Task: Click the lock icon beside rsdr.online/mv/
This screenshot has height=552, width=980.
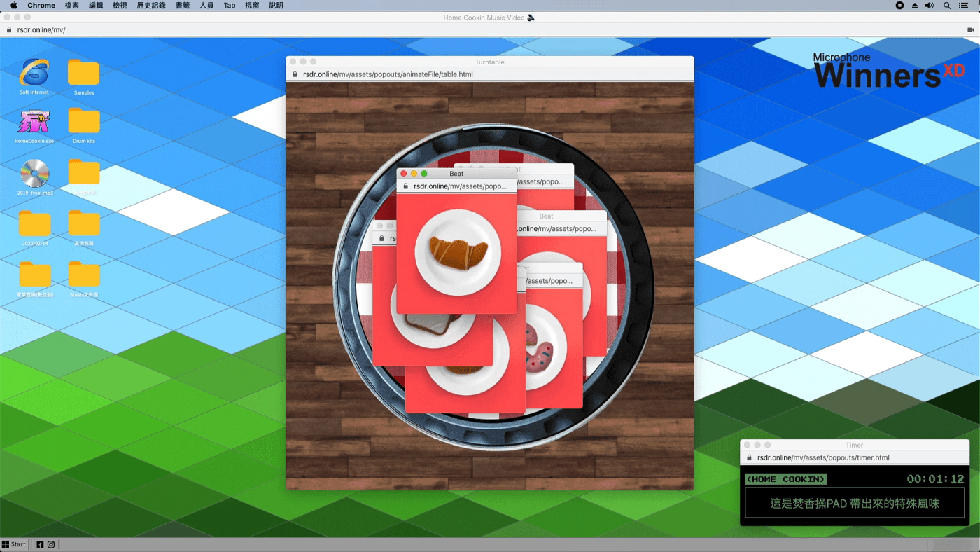Action: click(x=9, y=30)
